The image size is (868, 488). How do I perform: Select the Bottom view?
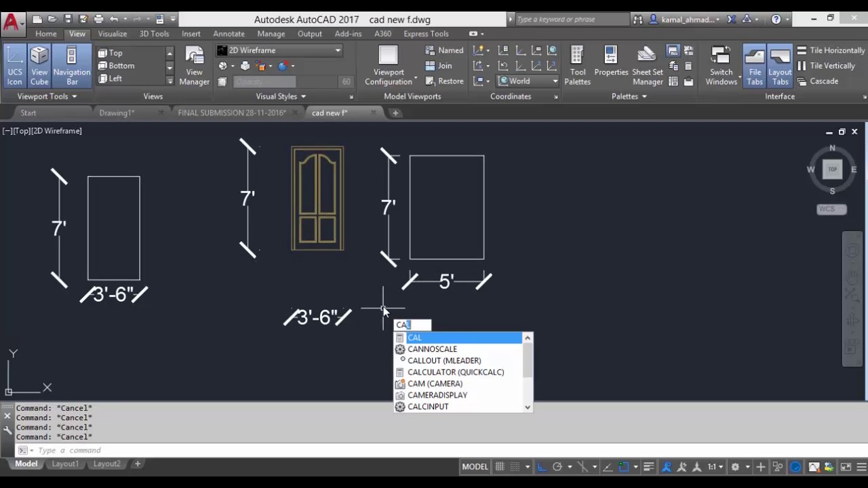pyautogui.click(x=116, y=66)
